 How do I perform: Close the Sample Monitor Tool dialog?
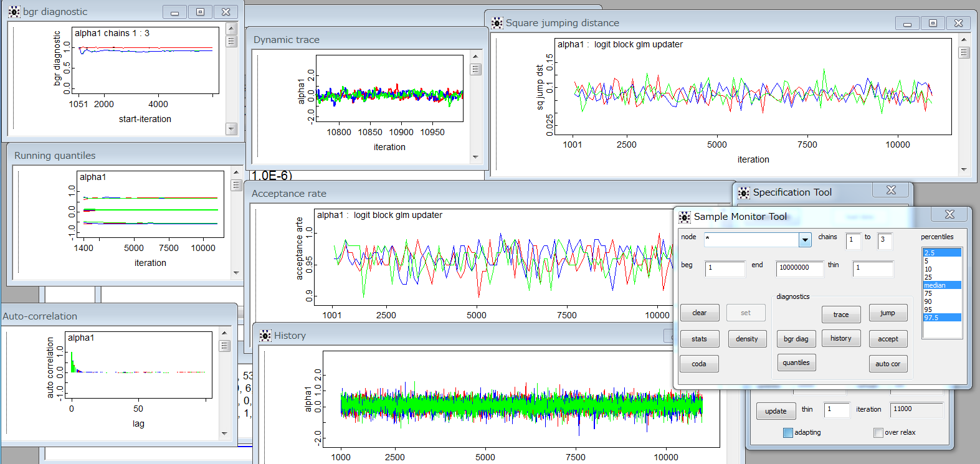(x=949, y=214)
